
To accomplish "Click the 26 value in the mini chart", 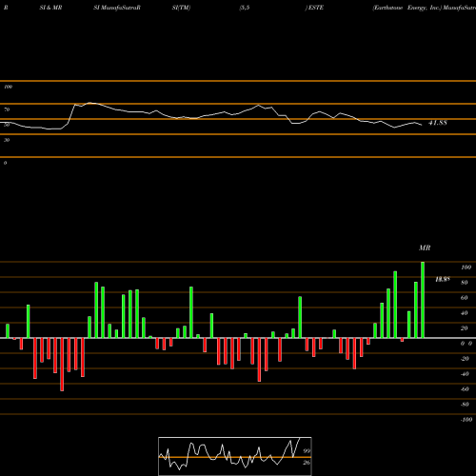I will 307,463.
